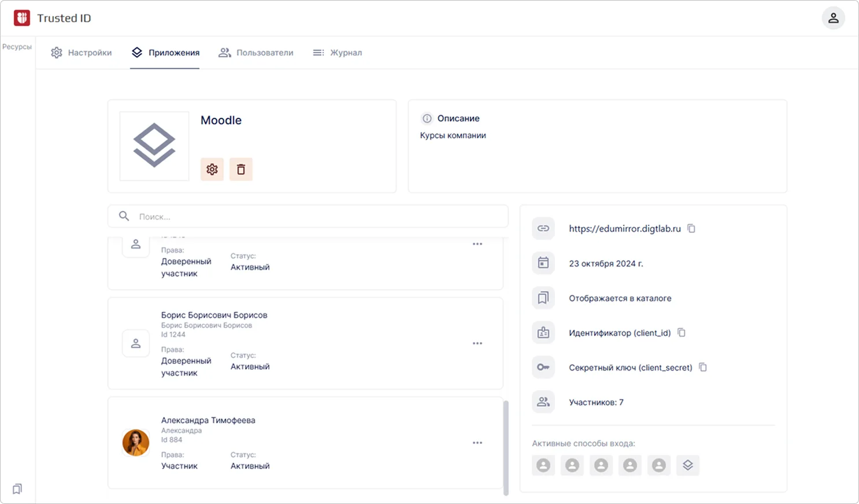This screenshot has height=504, width=859.
Task: Copy the edumirror.digtlab.ru URL
Action: pos(691,228)
